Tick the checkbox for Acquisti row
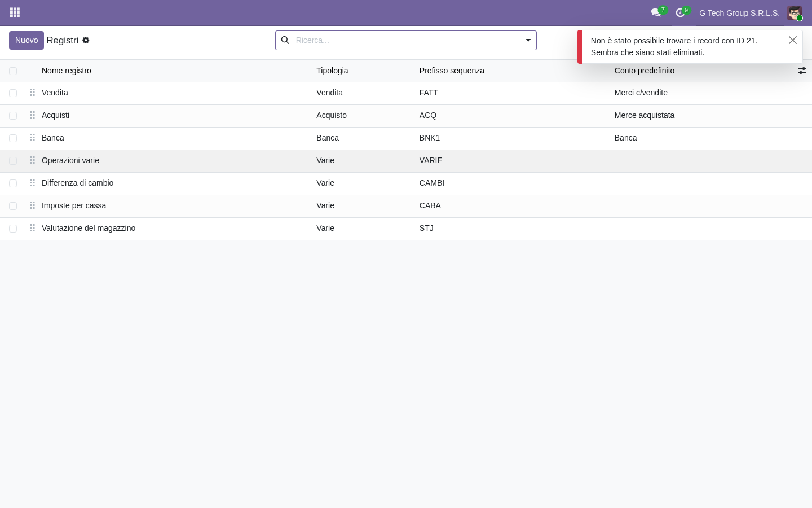Viewport: 812px width, 508px height. (13, 116)
